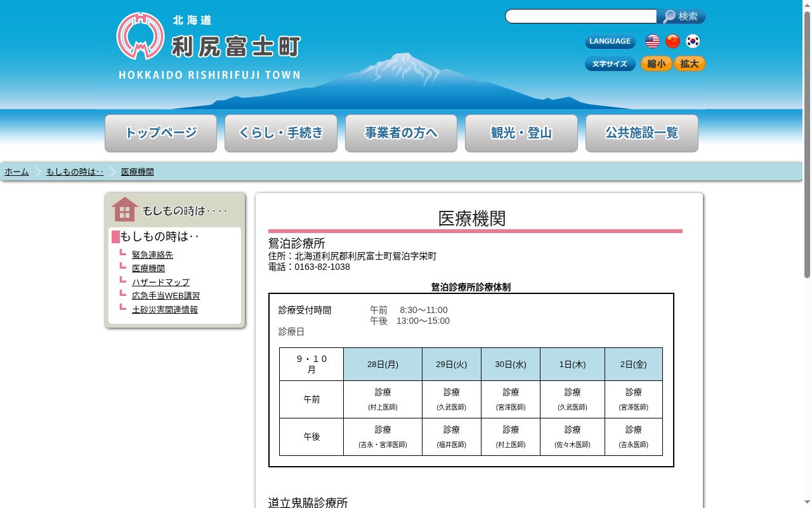
Task: Click 医療機関 breadcrumb link
Action: coord(138,172)
